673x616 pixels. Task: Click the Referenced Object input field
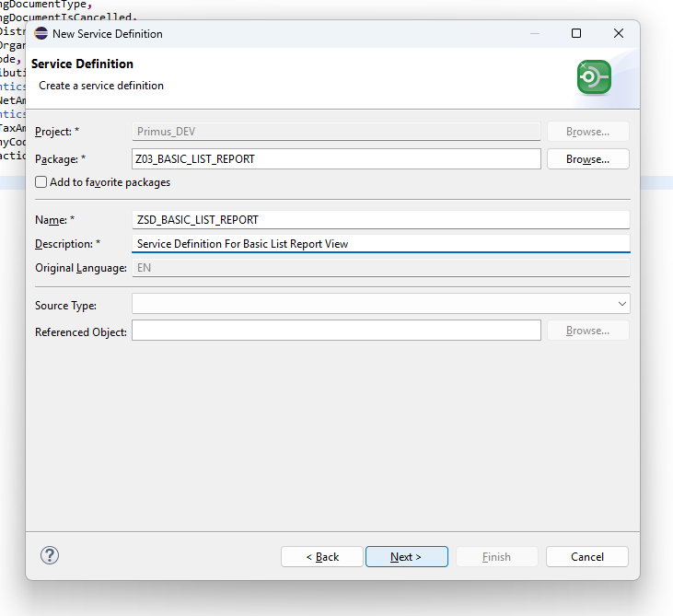[336, 331]
